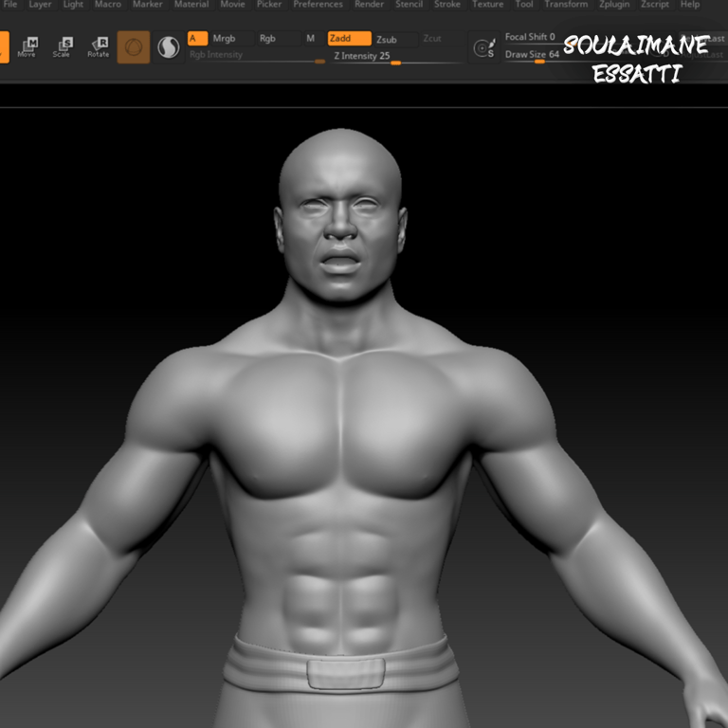The image size is (728, 728).
Task: Adjust the Z Intensity 25 slider
Action: point(395,57)
